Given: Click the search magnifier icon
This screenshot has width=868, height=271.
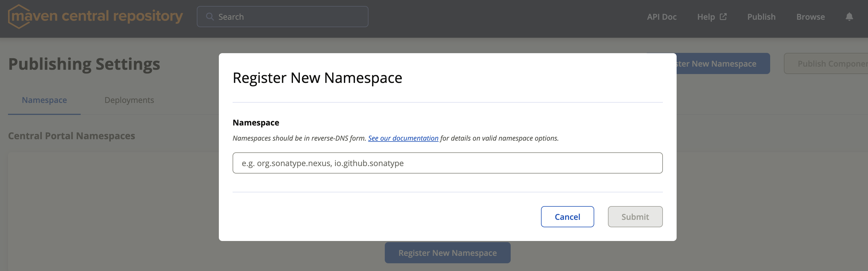Looking at the screenshot, I should click(x=210, y=17).
